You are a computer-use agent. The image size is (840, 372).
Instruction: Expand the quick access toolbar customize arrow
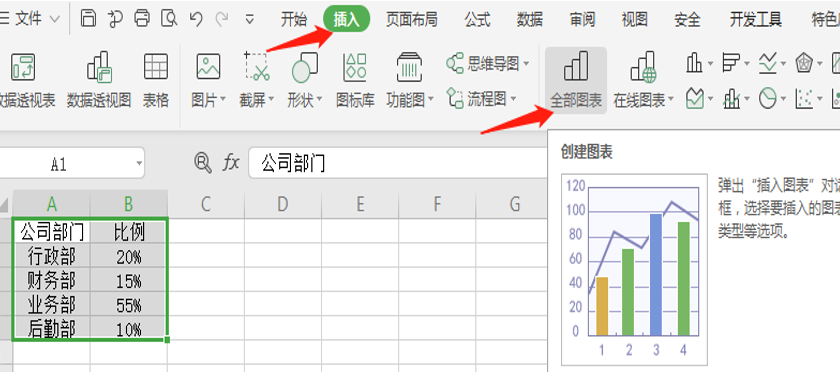point(250,20)
